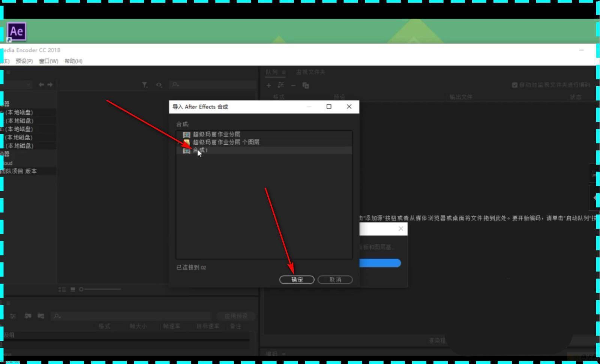Open the After Effects desktop shortcut icon
The height and width of the screenshot is (364, 600).
pyautogui.click(x=16, y=31)
